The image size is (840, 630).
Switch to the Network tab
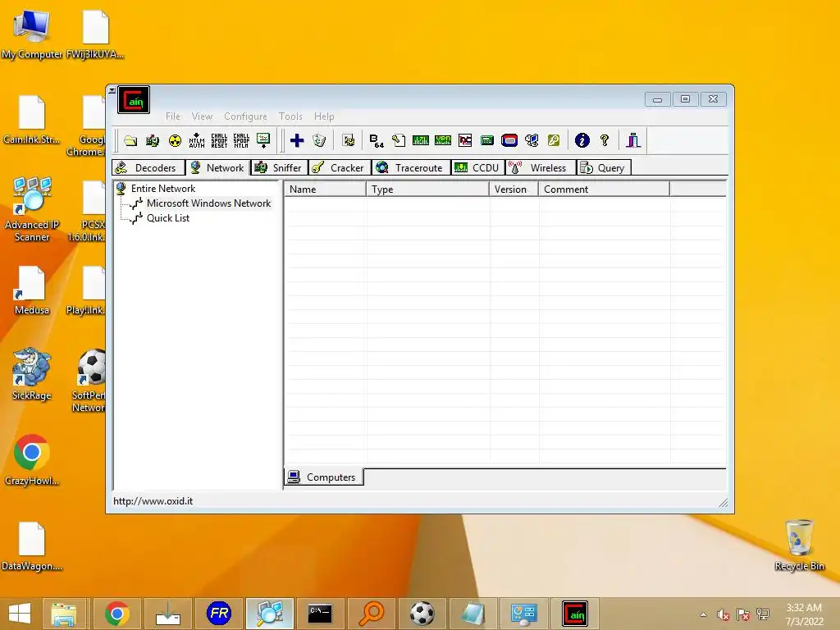click(x=217, y=167)
